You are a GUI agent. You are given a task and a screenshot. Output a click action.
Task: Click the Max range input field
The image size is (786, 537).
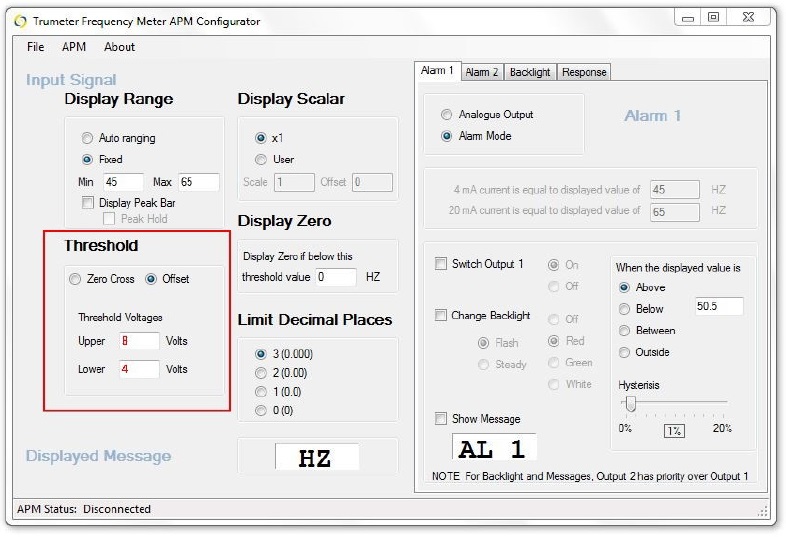click(199, 182)
